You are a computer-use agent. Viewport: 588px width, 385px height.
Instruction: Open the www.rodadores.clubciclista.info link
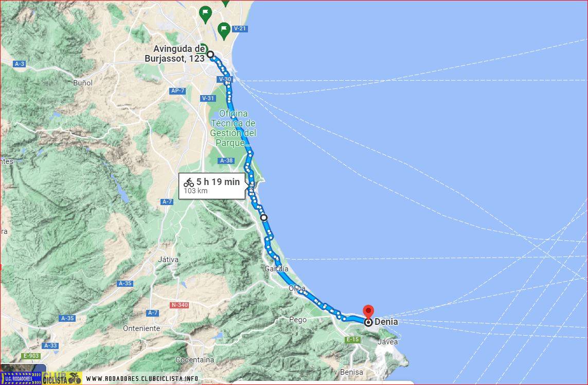tap(142, 378)
